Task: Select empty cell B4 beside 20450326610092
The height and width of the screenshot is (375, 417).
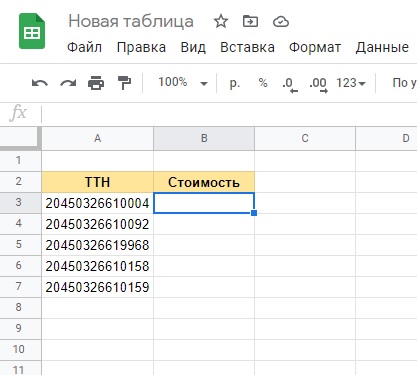Action: [x=204, y=224]
